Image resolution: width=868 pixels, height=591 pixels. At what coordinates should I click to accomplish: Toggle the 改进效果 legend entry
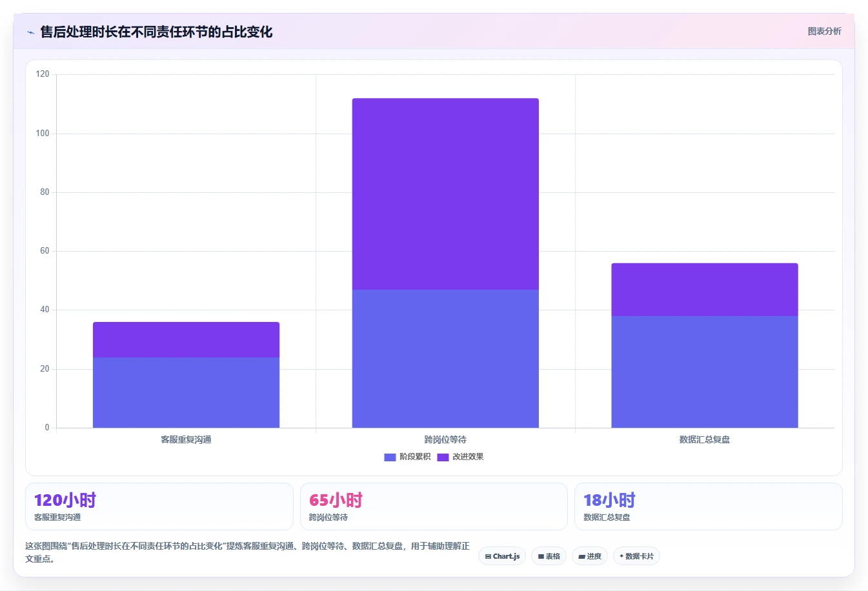[x=460, y=457]
